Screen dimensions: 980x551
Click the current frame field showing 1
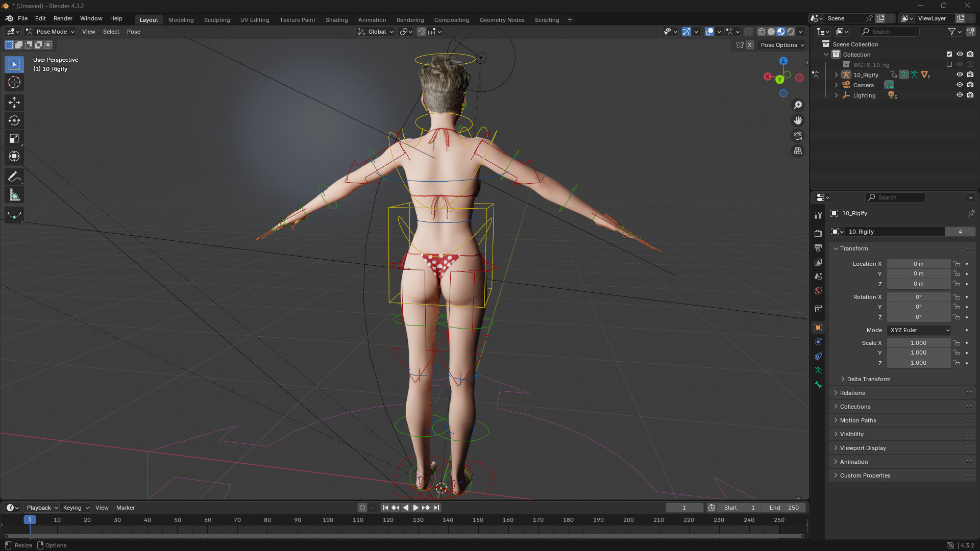coord(684,508)
